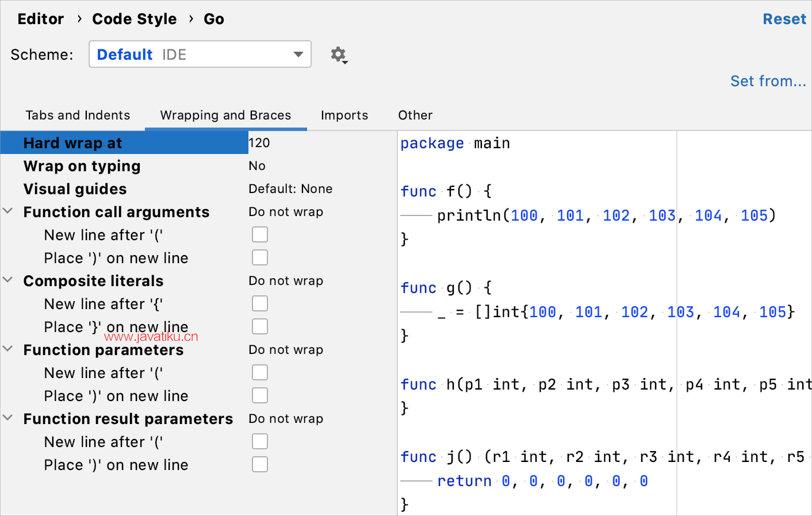Enable Place ')' on new line for call arguments
812x516 pixels.
coord(260,258)
